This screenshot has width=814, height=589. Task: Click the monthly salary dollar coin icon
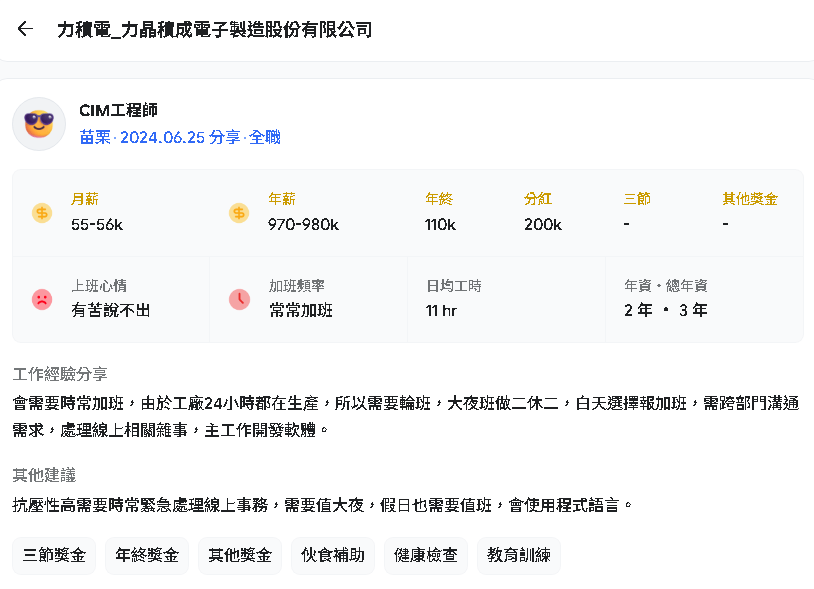42,213
